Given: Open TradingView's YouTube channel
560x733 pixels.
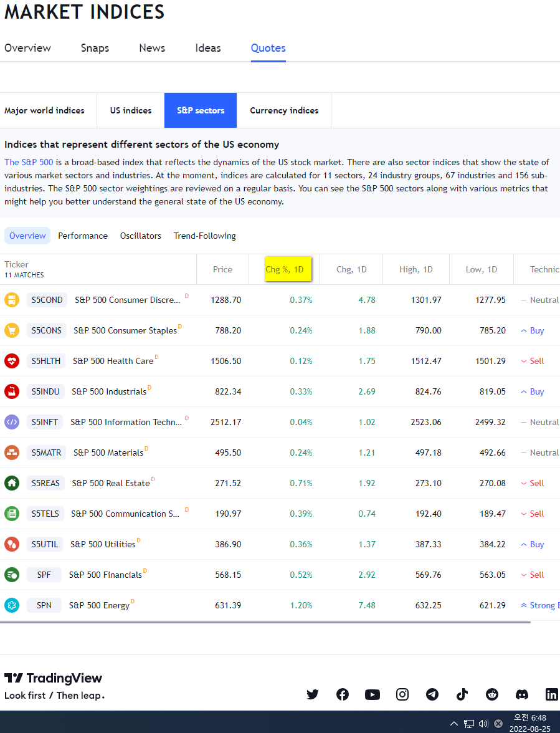Looking at the screenshot, I should [373, 694].
